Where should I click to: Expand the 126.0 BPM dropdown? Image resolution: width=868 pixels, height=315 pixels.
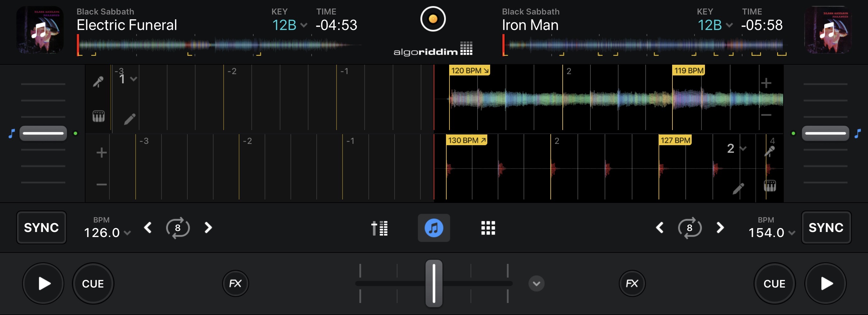[107, 233]
